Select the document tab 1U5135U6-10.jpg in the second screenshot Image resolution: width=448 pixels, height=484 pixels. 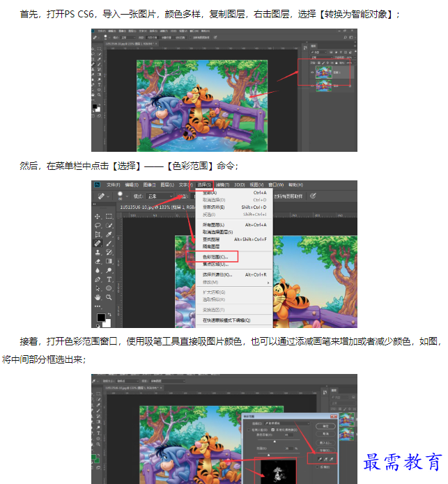(157, 207)
